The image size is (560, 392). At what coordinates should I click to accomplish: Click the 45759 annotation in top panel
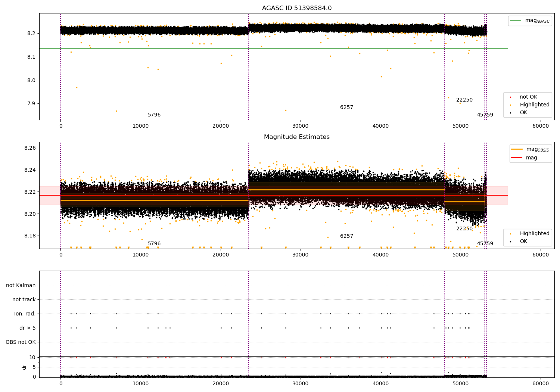click(x=485, y=115)
